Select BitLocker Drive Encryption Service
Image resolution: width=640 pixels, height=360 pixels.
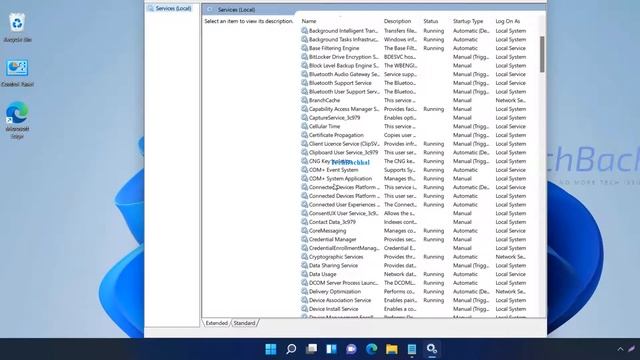414,57
